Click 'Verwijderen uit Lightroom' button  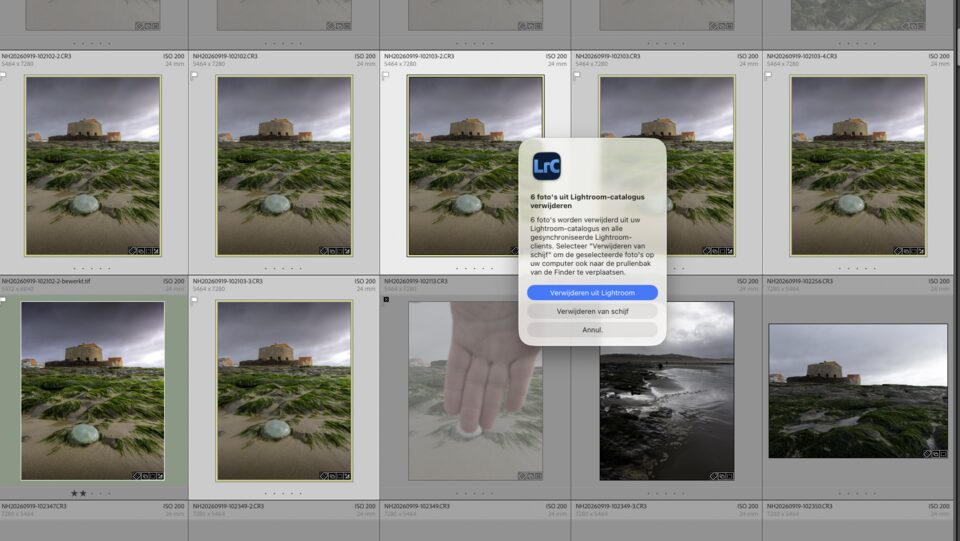pyautogui.click(x=592, y=293)
